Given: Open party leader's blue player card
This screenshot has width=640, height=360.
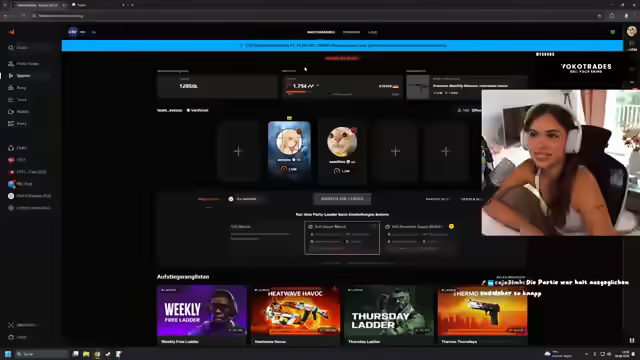Looking at the screenshot, I should tap(289, 151).
